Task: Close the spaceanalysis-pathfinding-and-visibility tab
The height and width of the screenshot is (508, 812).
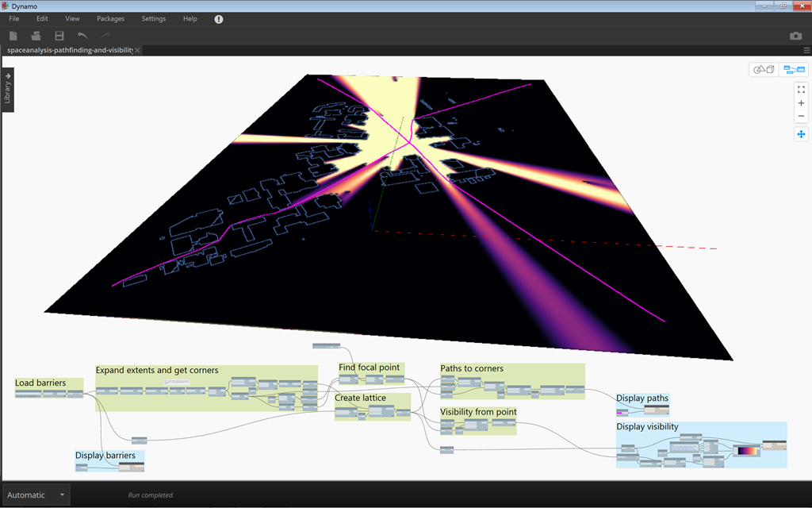Action: coord(137,50)
